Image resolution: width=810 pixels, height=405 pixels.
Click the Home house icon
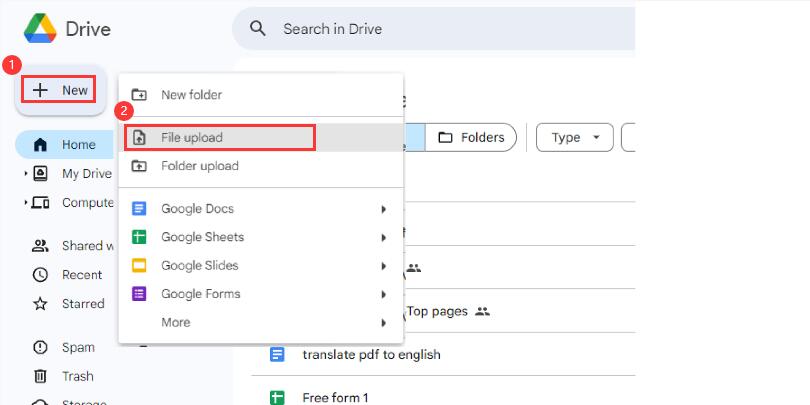click(40, 145)
